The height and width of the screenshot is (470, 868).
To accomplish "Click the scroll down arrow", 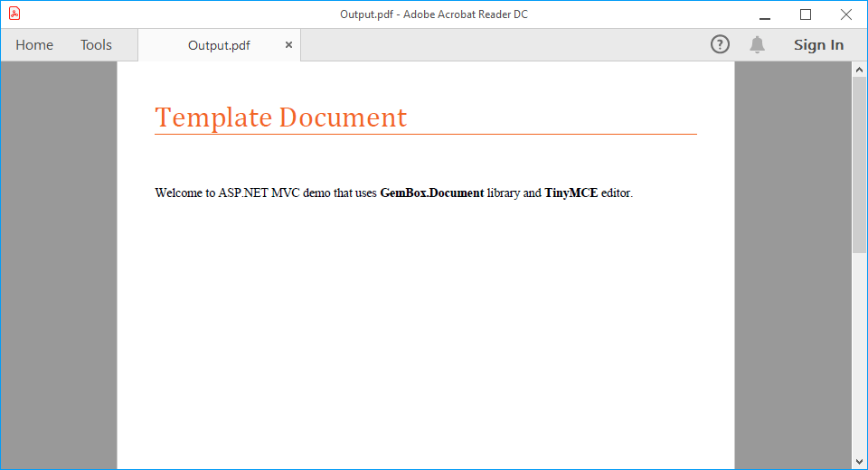I will [859, 462].
